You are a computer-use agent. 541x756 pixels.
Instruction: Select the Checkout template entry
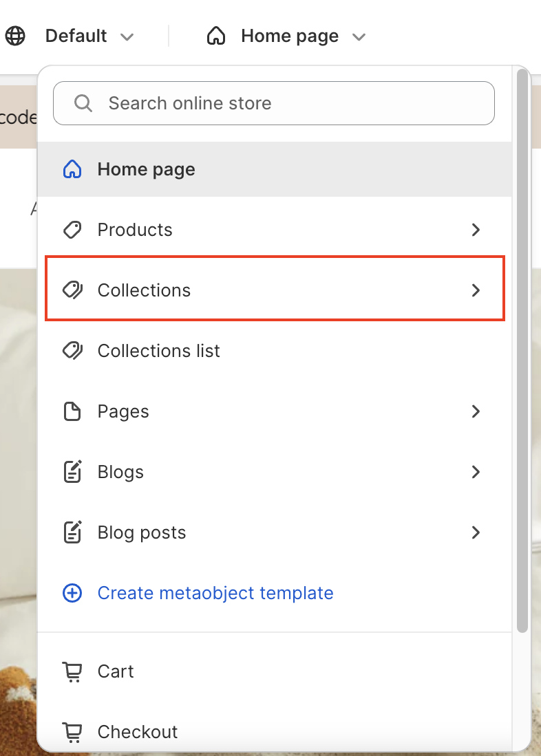click(274, 732)
